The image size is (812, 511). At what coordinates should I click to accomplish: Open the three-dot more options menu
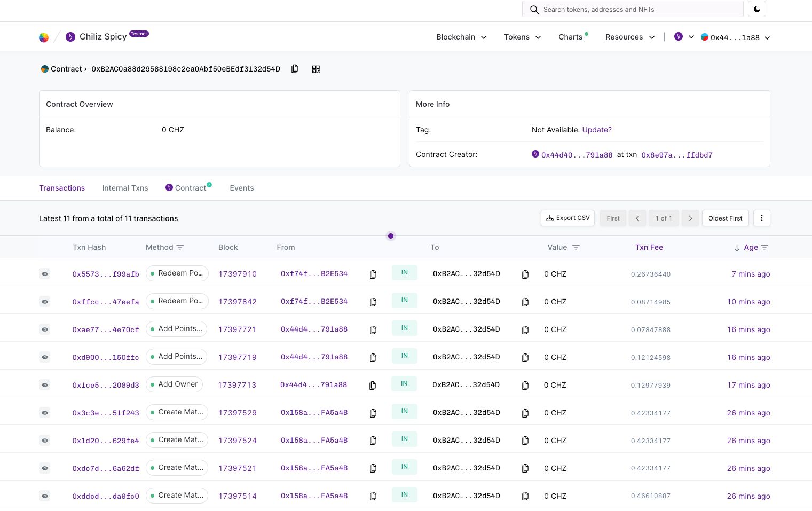(762, 218)
